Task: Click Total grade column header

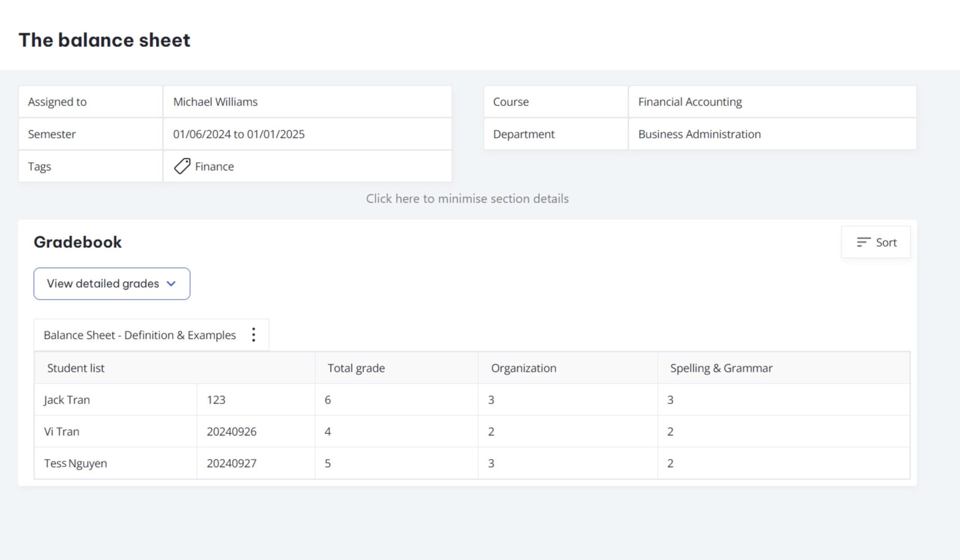Action: pyautogui.click(x=356, y=368)
